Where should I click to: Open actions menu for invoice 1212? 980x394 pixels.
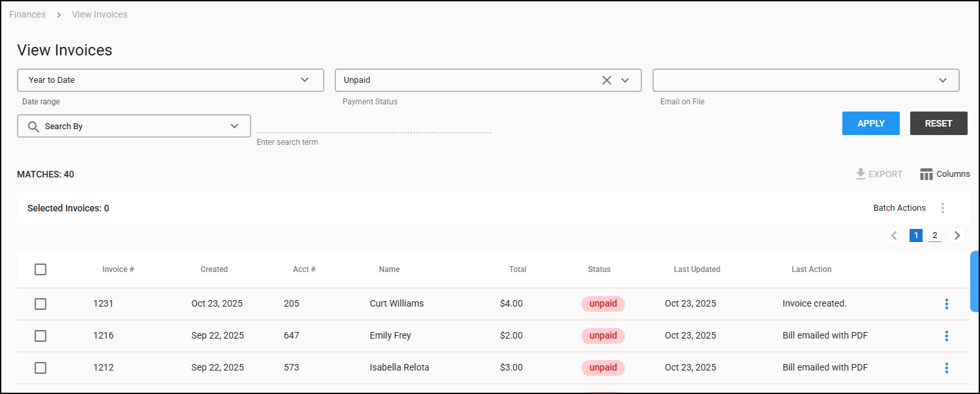click(946, 368)
